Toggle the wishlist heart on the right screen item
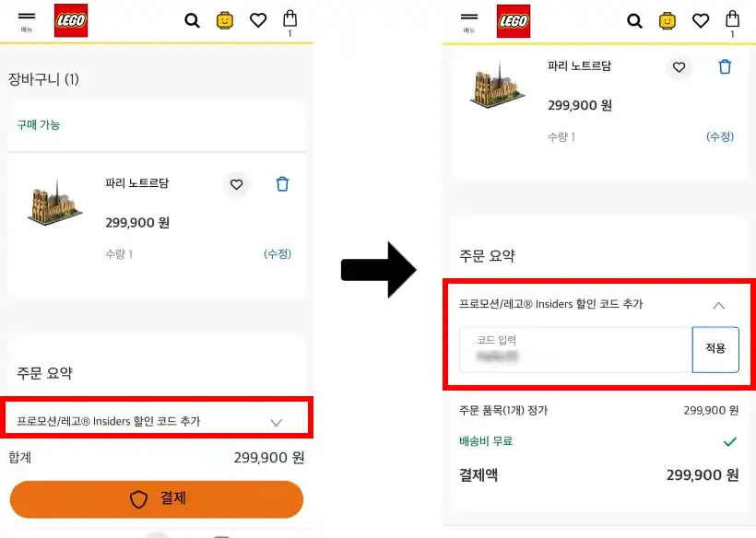 pos(679,66)
